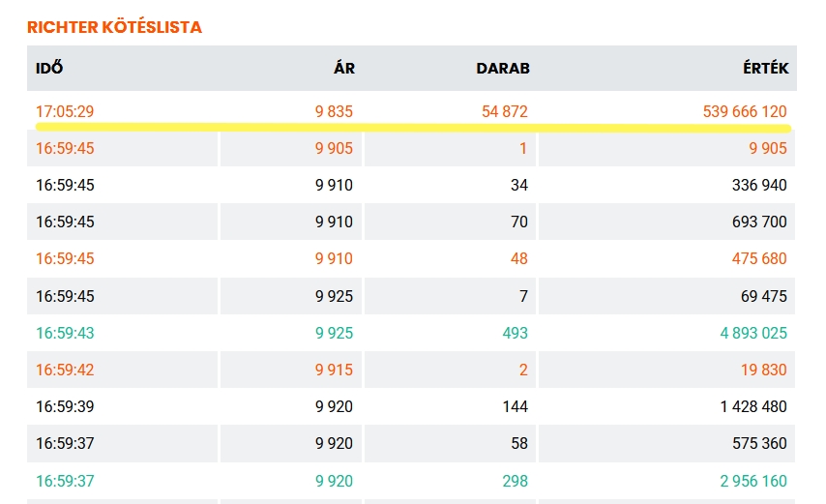
Task: Select the 336 940 value cell
Action: coord(758,185)
